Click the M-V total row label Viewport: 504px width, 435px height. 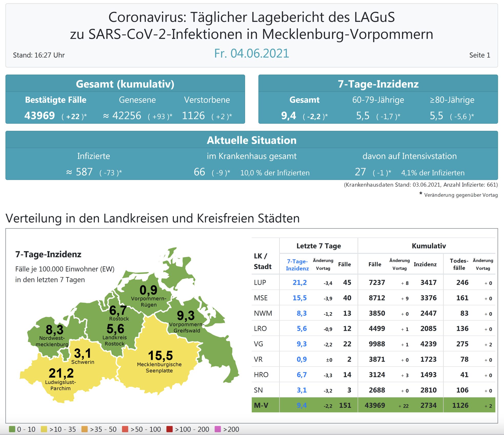[x=261, y=405]
